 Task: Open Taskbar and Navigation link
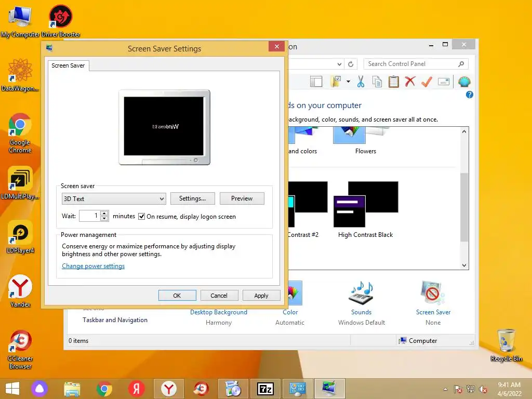(x=115, y=320)
